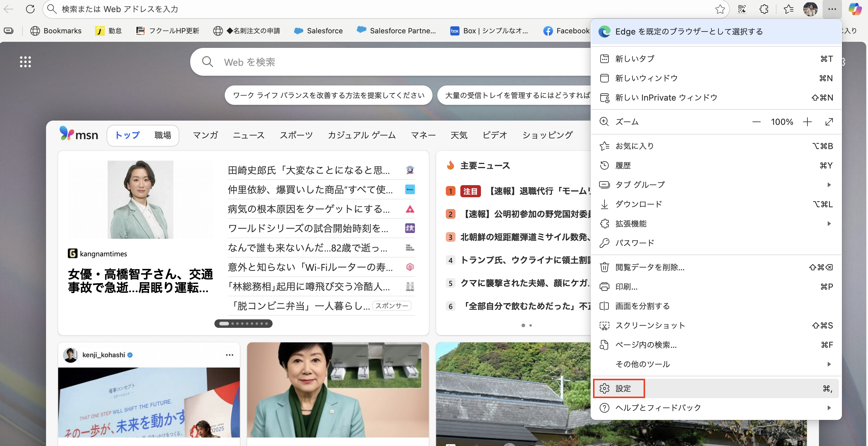This screenshot has width=868, height=446.
Task: Click the tab actions icon on bookmarks bar
Action: click(x=9, y=31)
